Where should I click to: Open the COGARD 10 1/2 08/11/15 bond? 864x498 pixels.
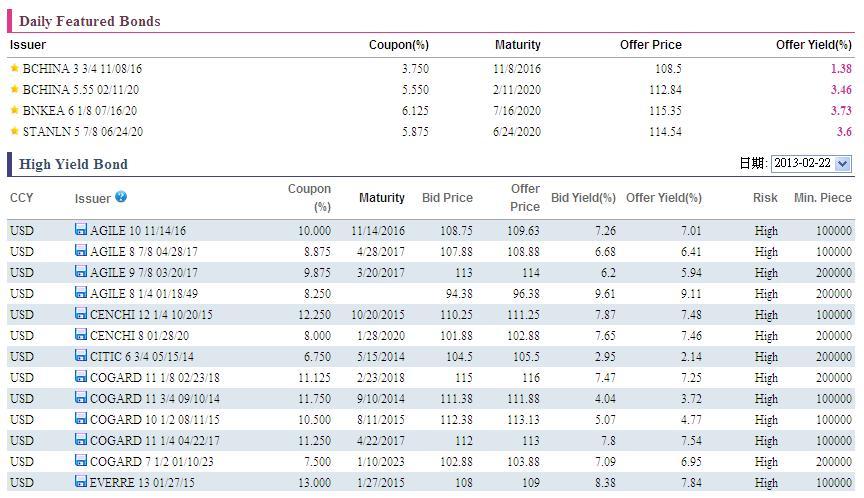point(153,420)
